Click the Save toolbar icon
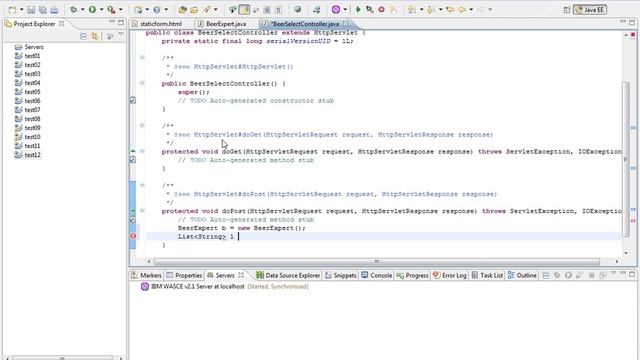The height and width of the screenshot is (360, 640). pyautogui.click(x=31, y=10)
